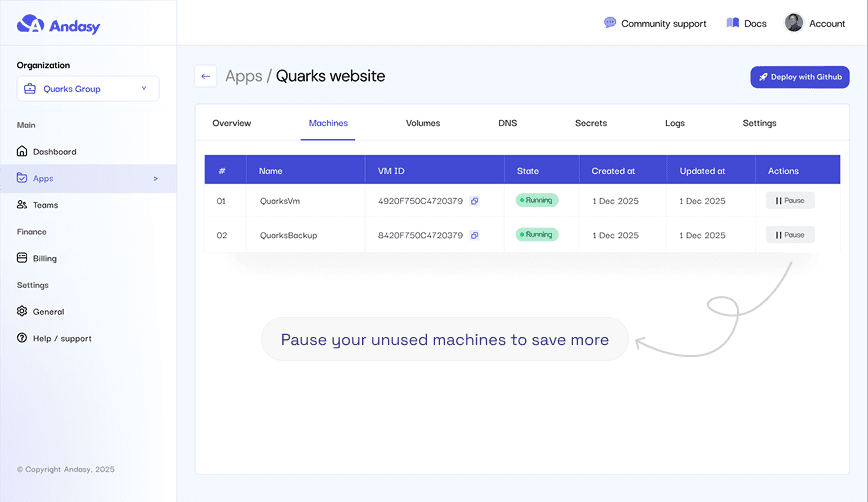
Task: Pause the QuarksBackup machine
Action: (790, 235)
